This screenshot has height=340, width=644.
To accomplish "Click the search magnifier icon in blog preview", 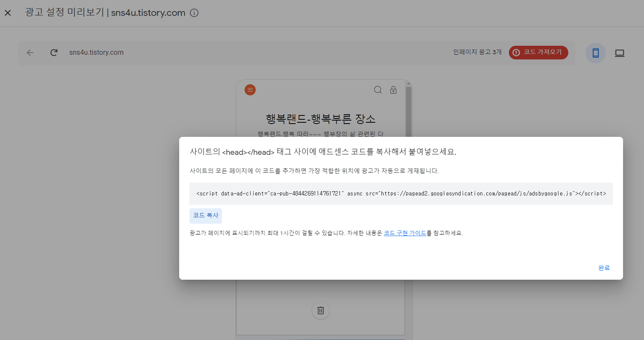I will pos(378,90).
